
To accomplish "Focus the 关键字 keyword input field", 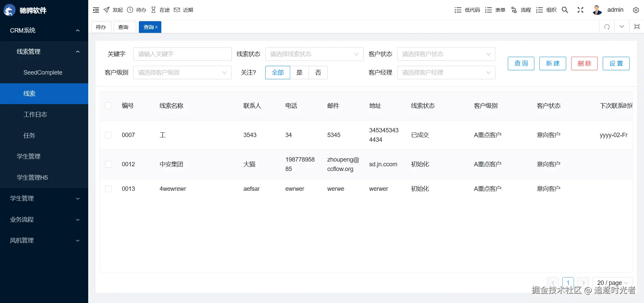I will click(x=182, y=54).
